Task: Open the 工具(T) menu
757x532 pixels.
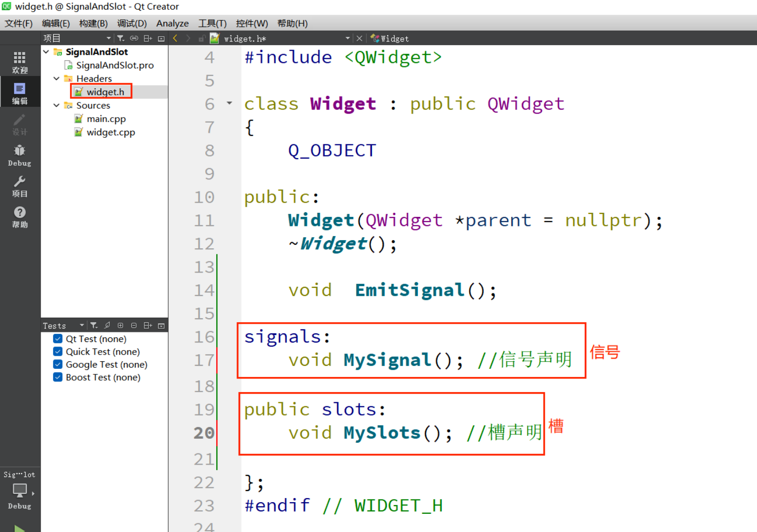Action: 212,23
